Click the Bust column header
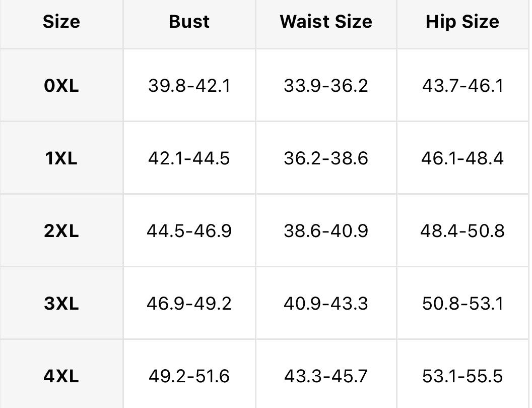Image resolution: width=532 pixels, height=408 pixels. tap(189, 22)
